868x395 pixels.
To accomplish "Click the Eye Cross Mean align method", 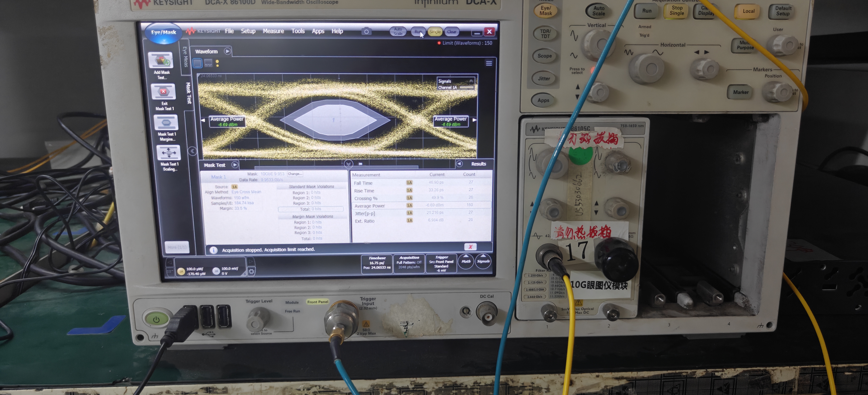I will (246, 192).
